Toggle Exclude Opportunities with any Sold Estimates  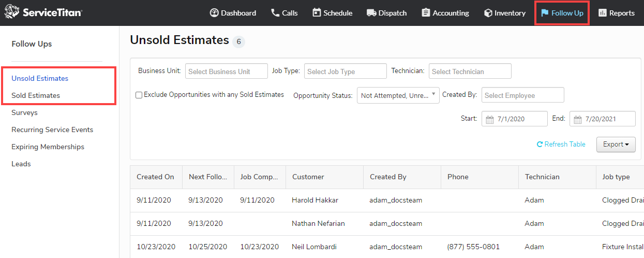pyautogui.click(x=139, y=95)
